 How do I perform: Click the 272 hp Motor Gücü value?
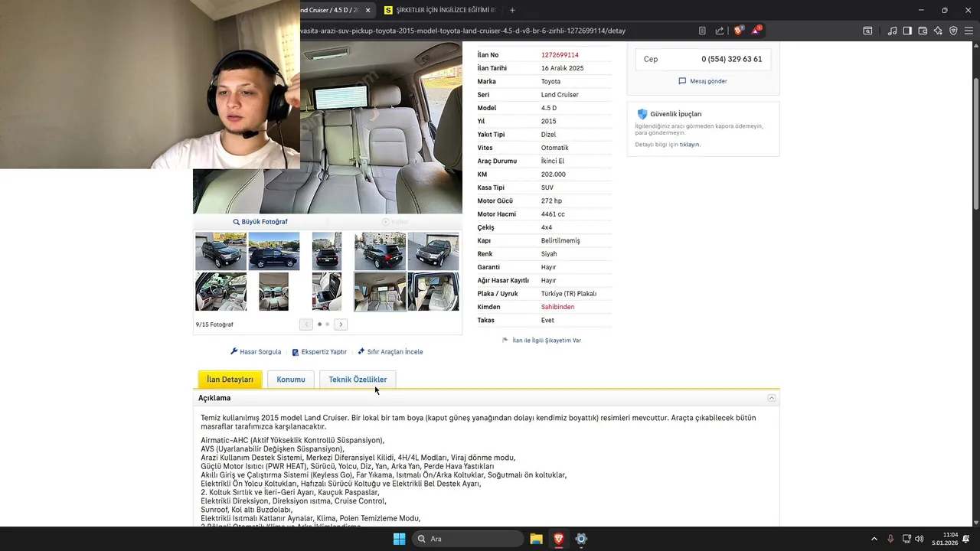point(551,201)
